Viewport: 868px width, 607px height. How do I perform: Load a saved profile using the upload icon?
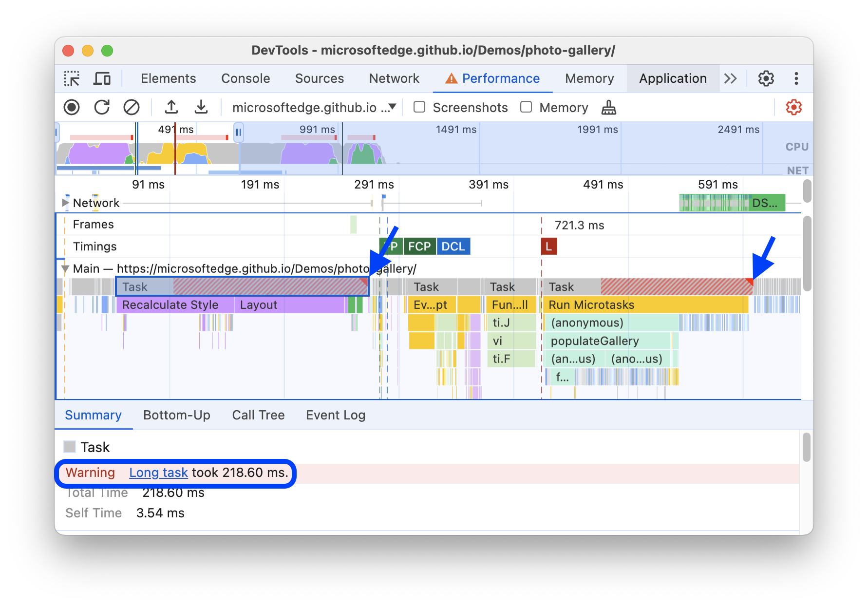pos(171,107)
